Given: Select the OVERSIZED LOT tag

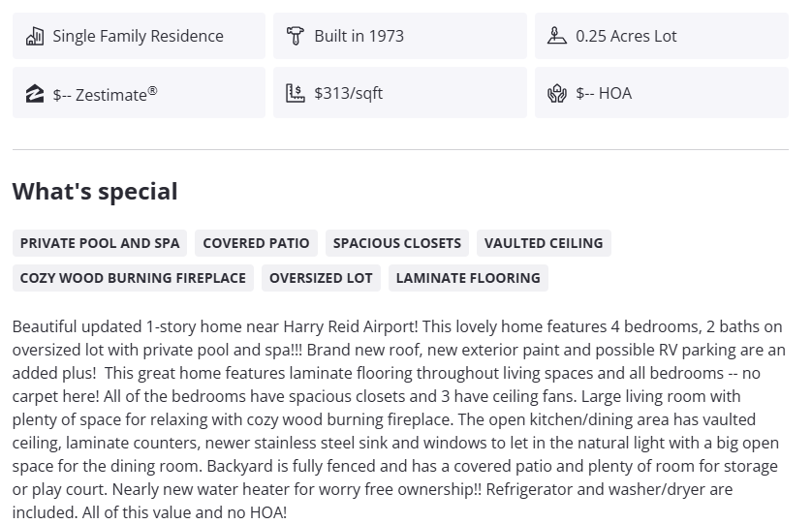Looking at the screenshot, I should pyautogui.click(x=321, y=278).
